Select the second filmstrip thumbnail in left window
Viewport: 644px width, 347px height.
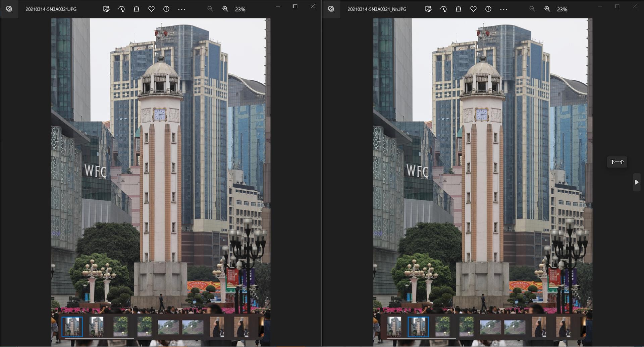(x=96, y=327)
